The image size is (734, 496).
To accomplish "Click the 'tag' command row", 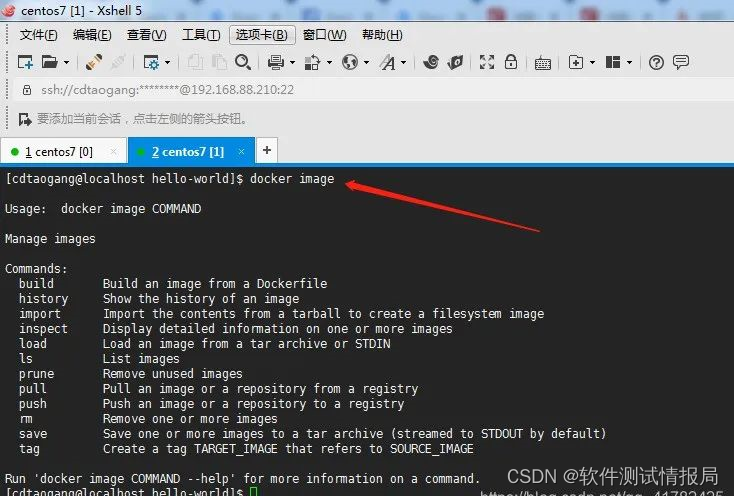I will coord(246,449).
